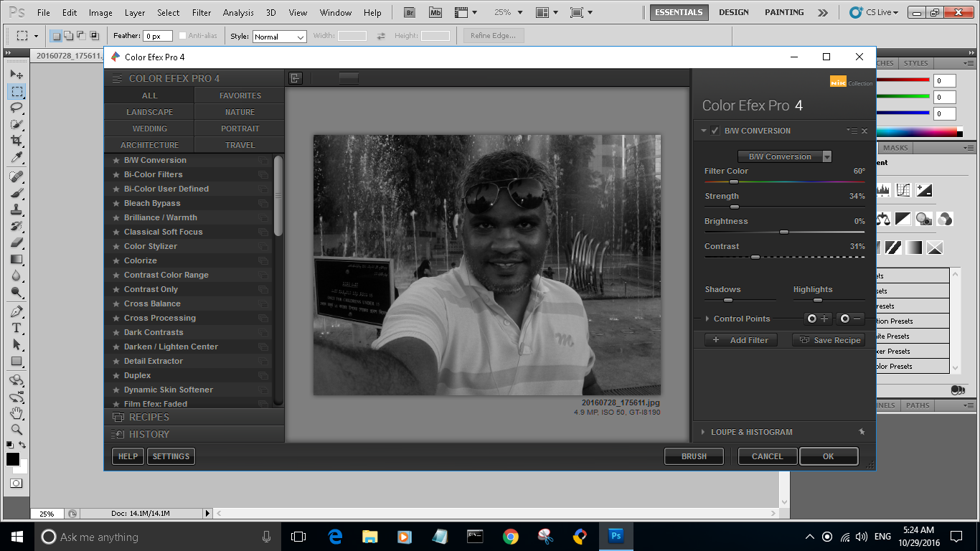The image size is (980, 551).
Task: Click the compare view icon above preview
Action: 295,78
